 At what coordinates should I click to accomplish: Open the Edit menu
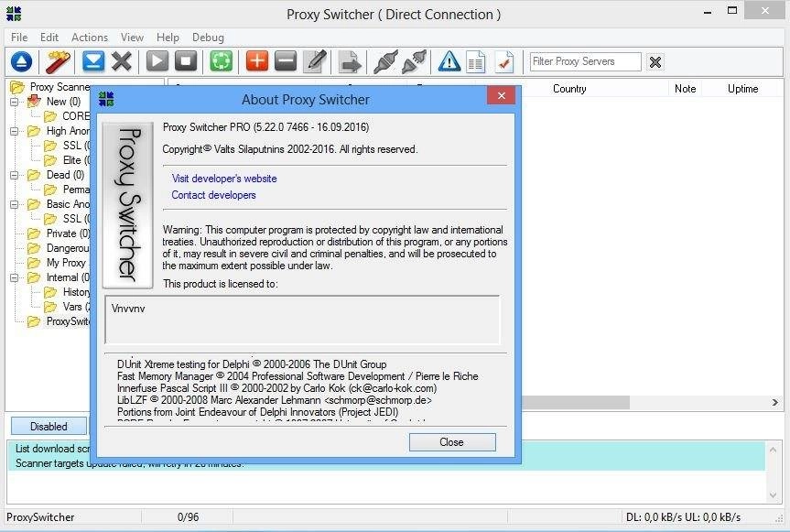pyautogui.click(x=49, y=38)
